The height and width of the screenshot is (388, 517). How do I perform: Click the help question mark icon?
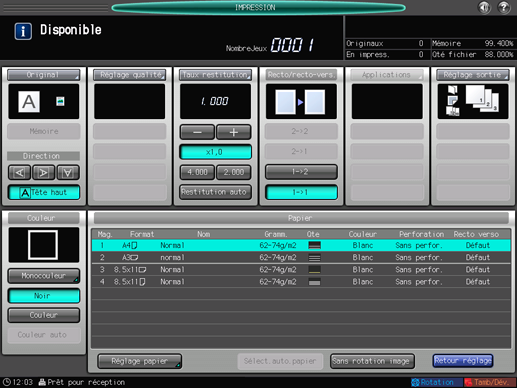[504, 7]
